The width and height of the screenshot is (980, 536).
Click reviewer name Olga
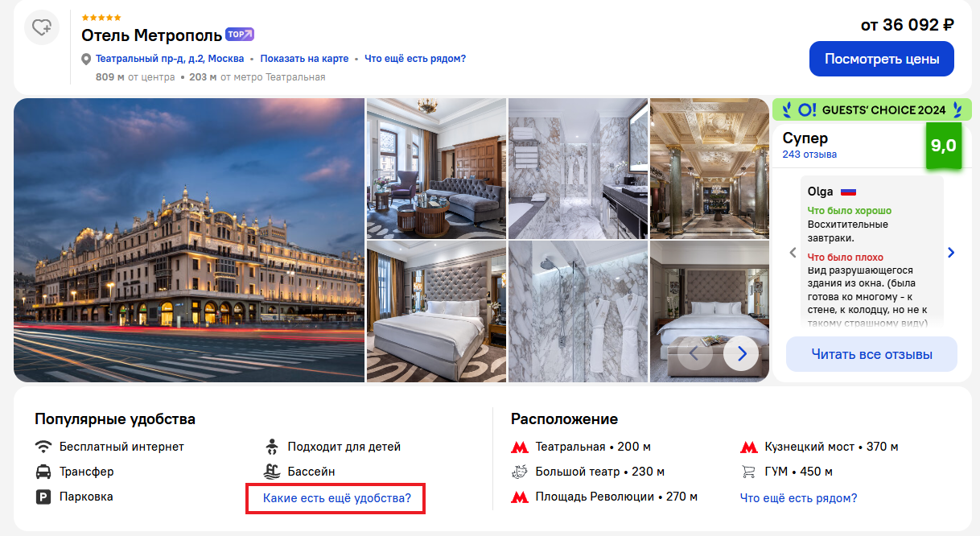pyautogui.click(x=821, y=192)
